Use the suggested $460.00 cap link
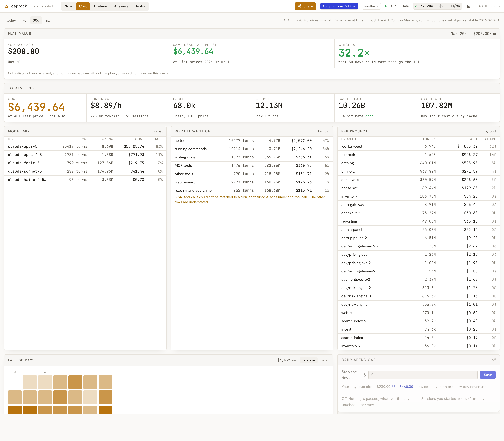This screenshot has width=504, height=441. click(x=402, y=387)
